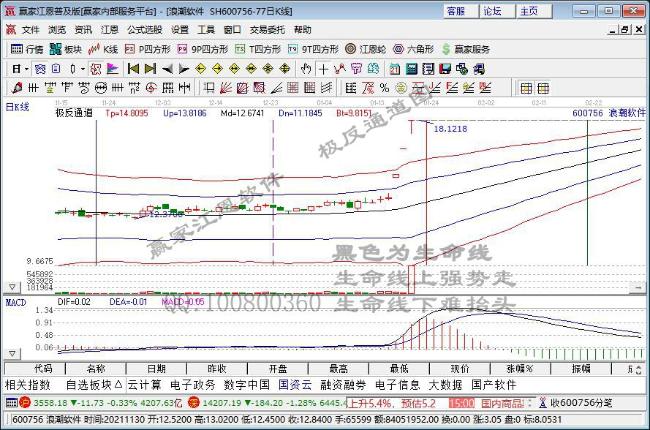Click the 涨幅% column header

520,369
